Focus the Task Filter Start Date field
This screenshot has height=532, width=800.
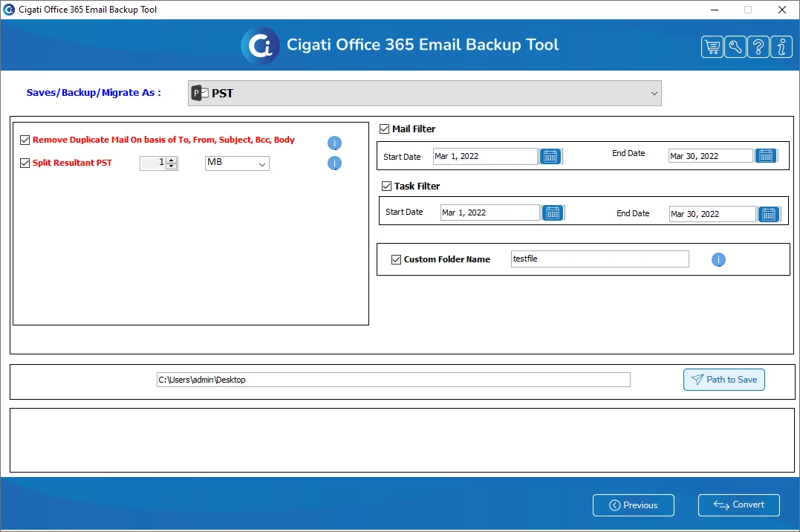490,213
